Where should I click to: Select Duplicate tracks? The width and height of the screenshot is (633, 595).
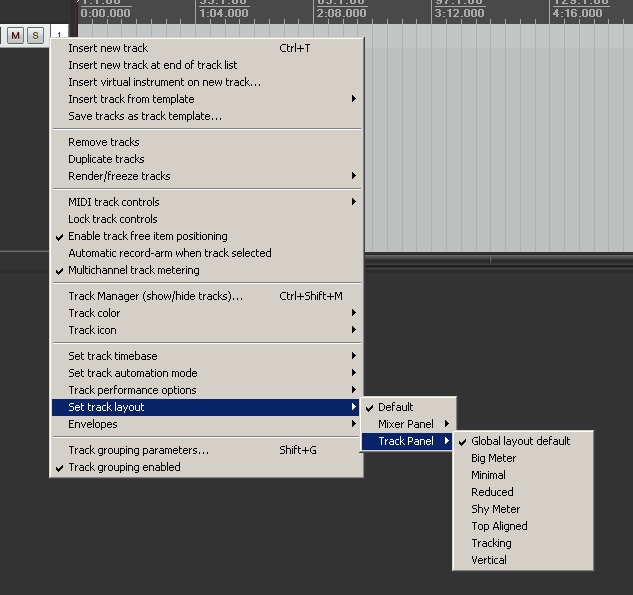[x=106, y=159]
